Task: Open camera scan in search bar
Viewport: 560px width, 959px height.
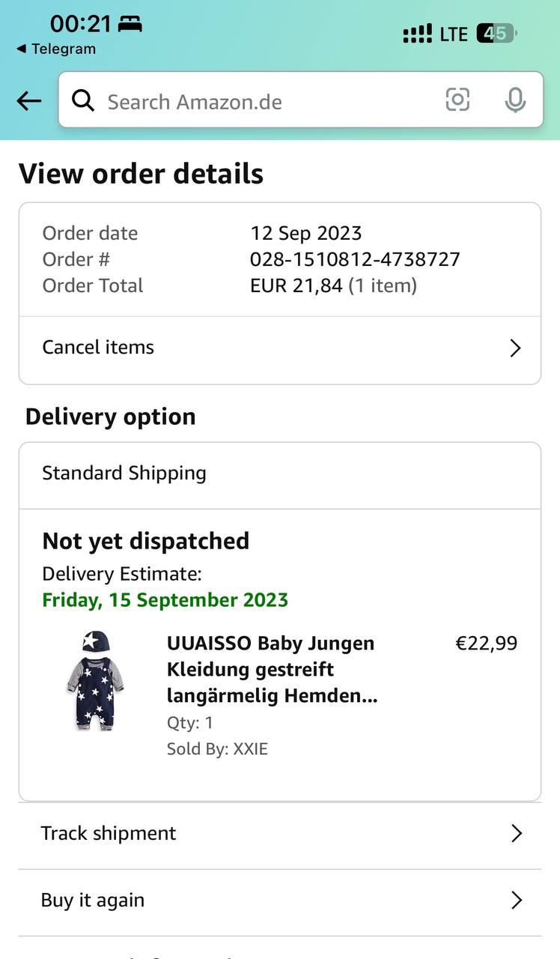Action: [x=457, y=100]
